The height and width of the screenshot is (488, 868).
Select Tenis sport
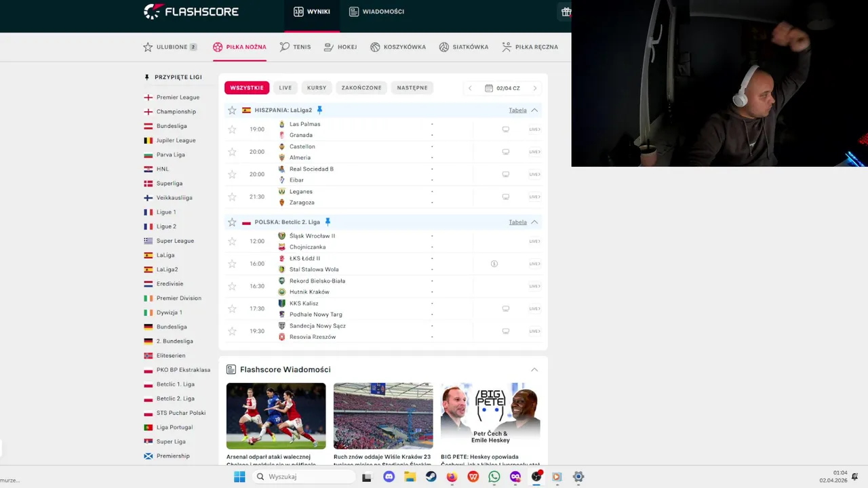(x=295, y=47)
